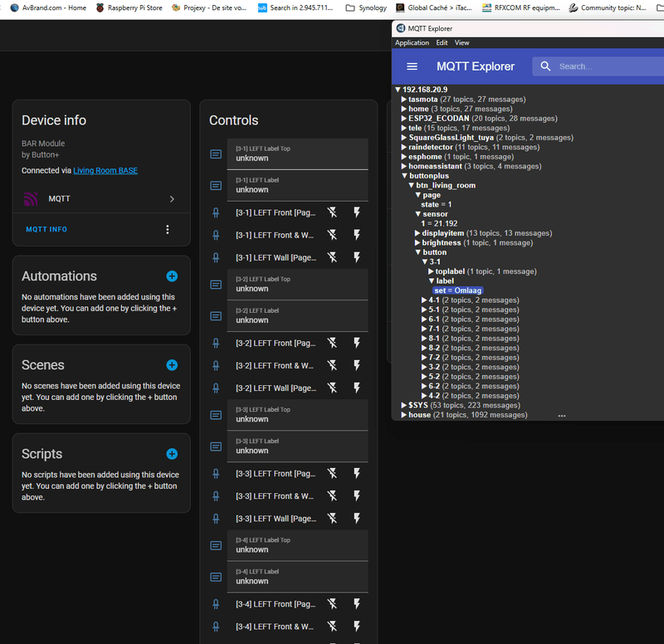This screenshot has width=664, height=644.
Task: Turn on the [3-2] LEFT Wall light
Action: (x=357, y=388)
